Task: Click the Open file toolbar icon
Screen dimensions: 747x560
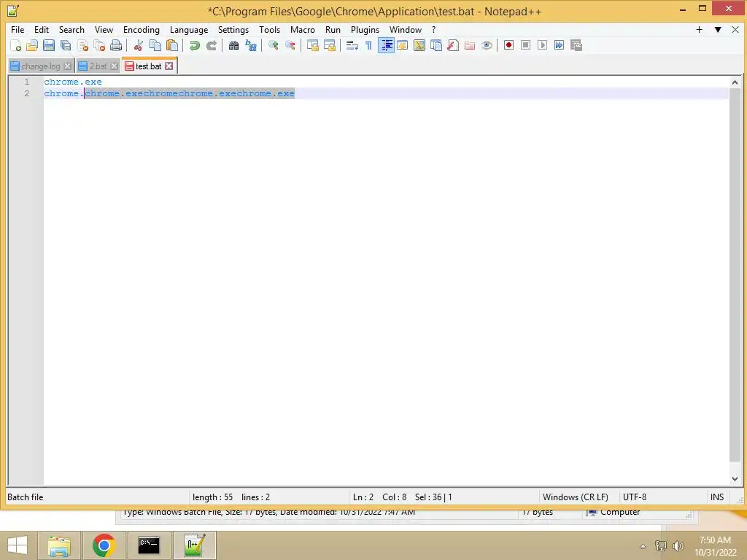Action: click(x=32, y=45)
